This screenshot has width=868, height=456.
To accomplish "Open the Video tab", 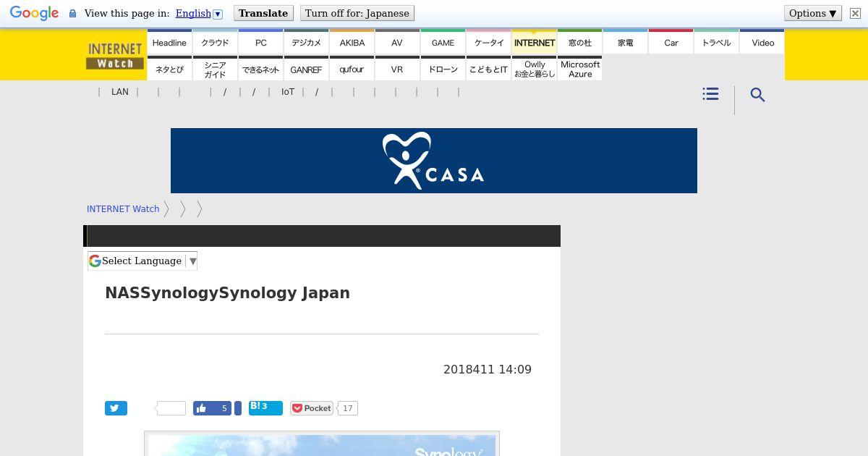I will (x=762, y=42).
